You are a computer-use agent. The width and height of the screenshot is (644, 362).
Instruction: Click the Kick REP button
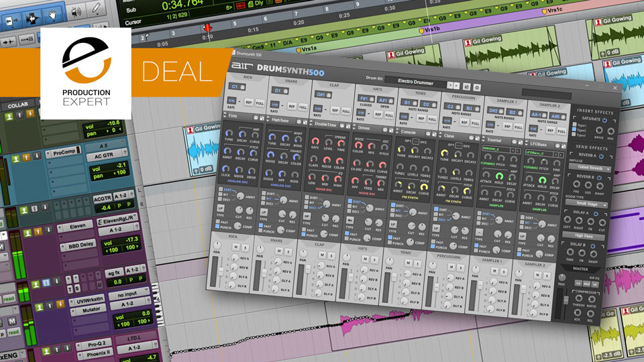[249, 102]
